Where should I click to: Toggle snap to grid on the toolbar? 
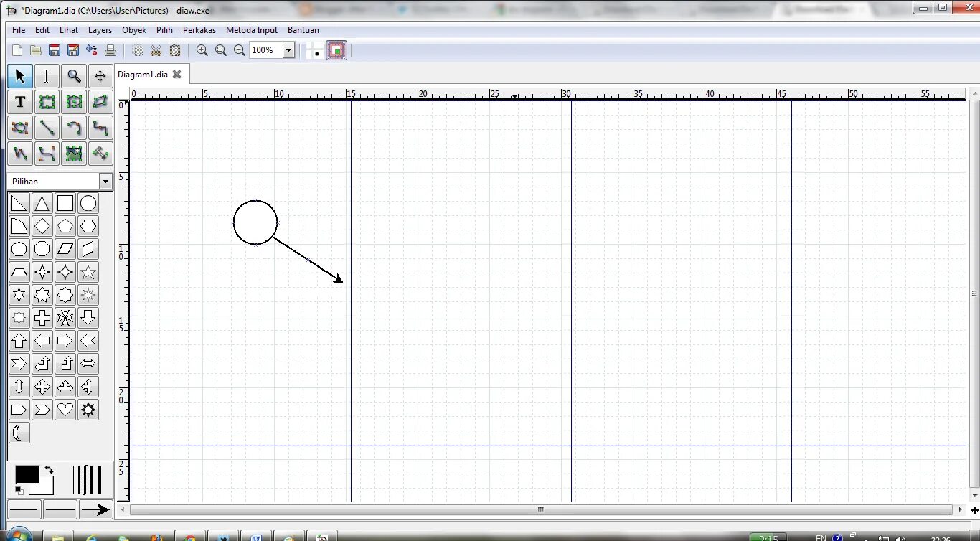[316, 50]
